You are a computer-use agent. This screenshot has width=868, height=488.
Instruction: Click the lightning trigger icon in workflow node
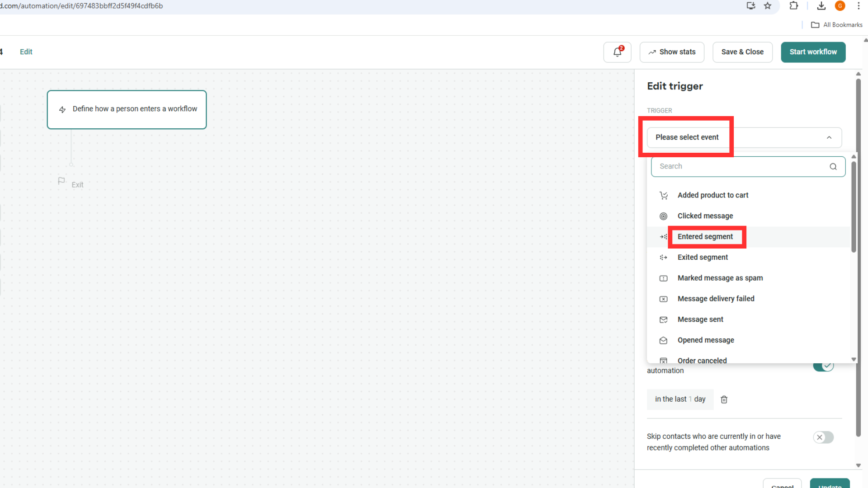[62, 109]
